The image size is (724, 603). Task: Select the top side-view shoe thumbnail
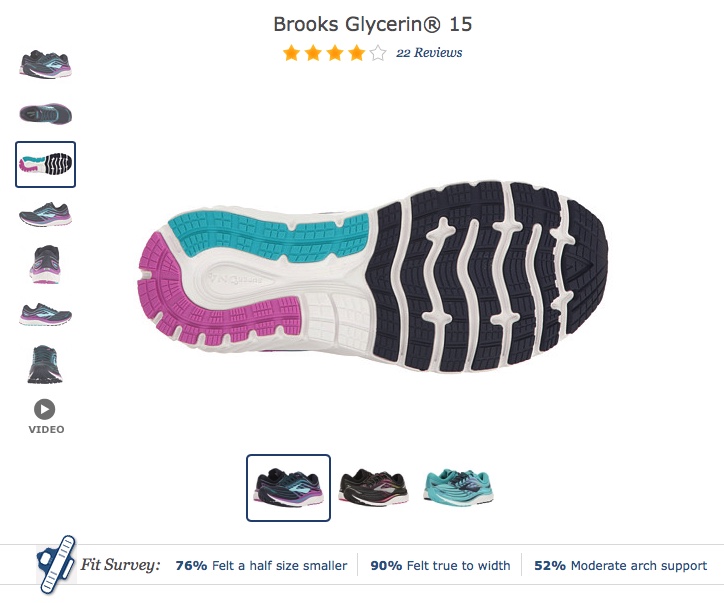coord(45,64)
